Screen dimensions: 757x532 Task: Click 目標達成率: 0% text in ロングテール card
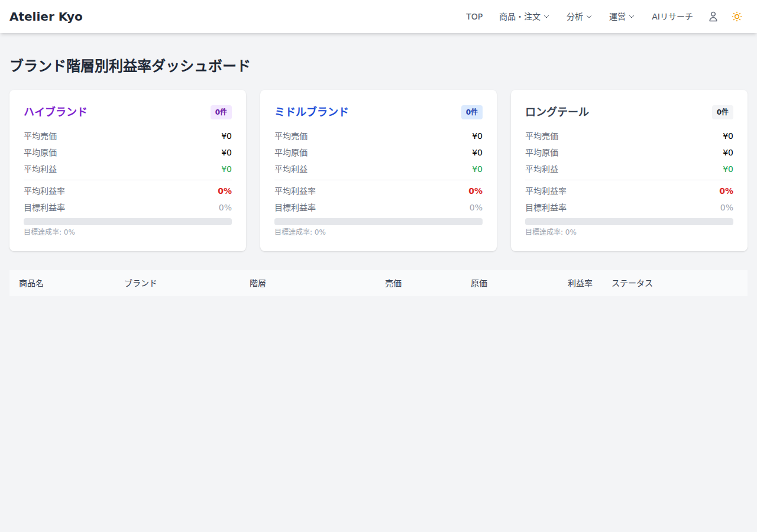pyautogui.click(x=551, y=232)
